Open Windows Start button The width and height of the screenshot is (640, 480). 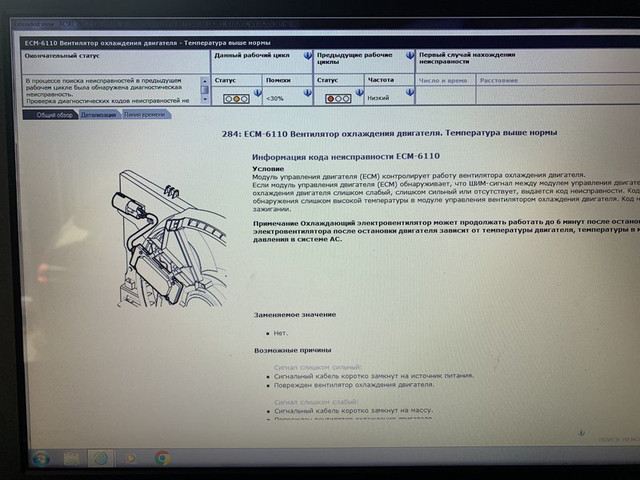(42, 458)
